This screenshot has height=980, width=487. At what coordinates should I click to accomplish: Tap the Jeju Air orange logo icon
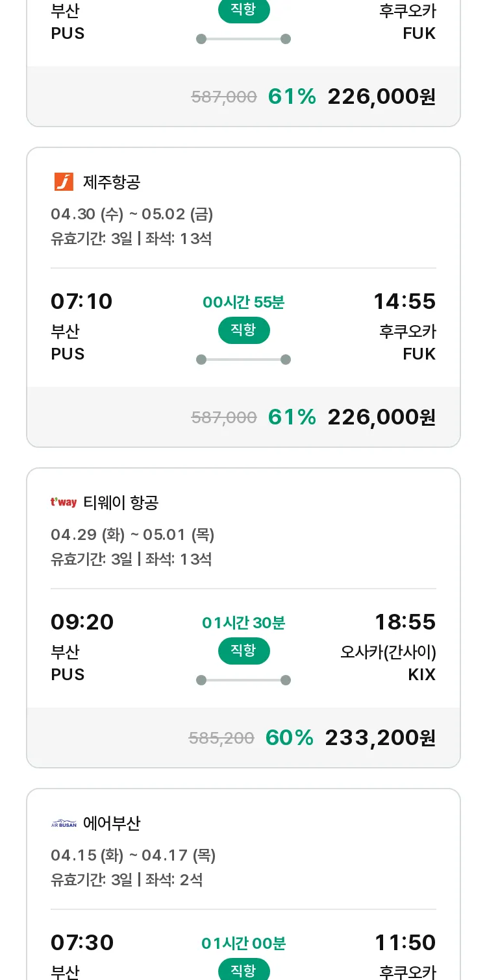[64, 182]
